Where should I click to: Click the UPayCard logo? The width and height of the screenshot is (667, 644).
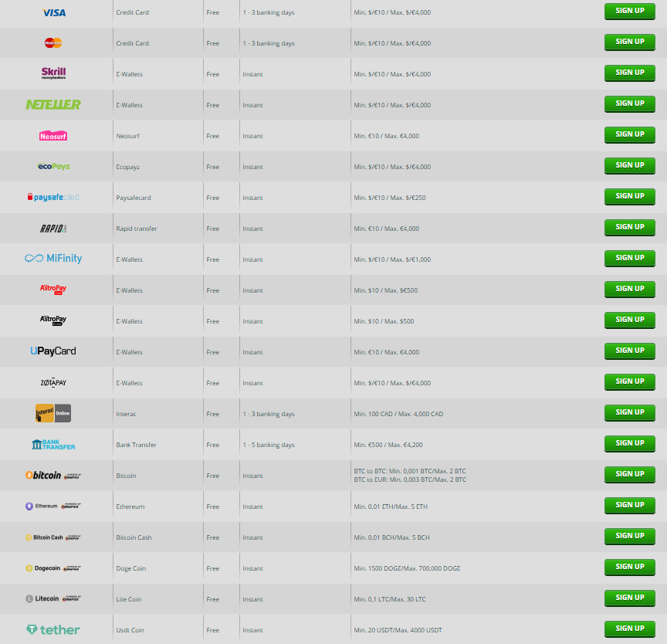coord(53,351)
